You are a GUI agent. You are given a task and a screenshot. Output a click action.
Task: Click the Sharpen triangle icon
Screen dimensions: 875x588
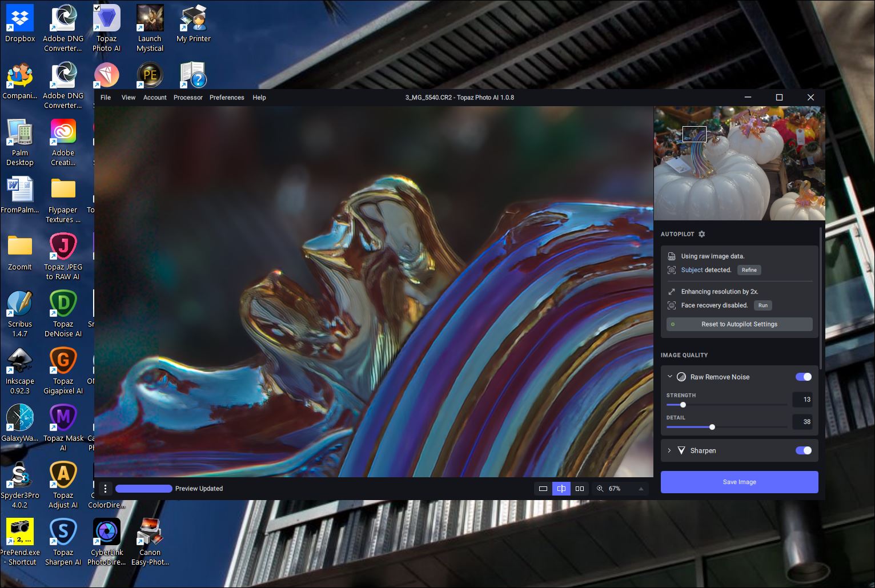pos(681,450)
